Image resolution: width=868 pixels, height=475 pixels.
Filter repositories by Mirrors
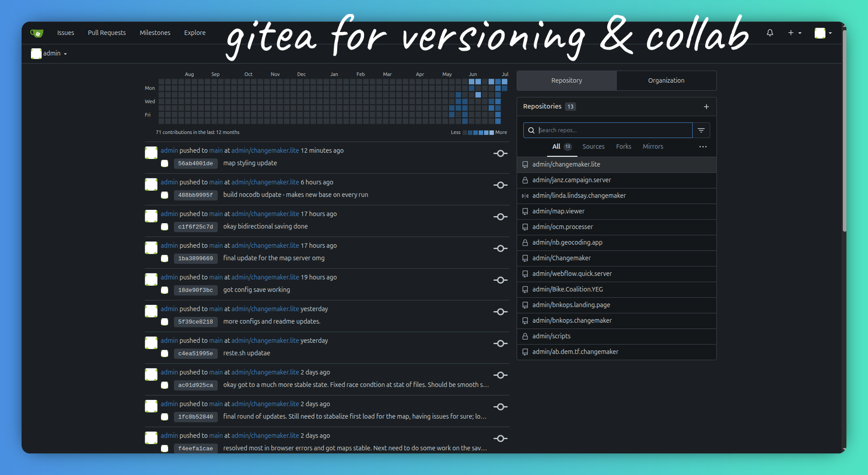tap(653, 146)
